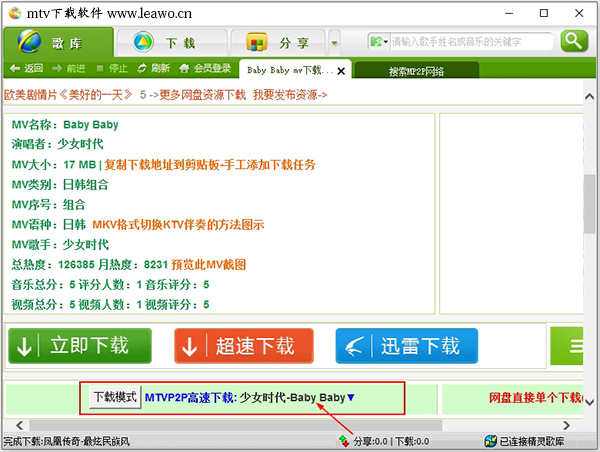
Task: Click the vertical scrollbar thumb
Action: [589, 204]
